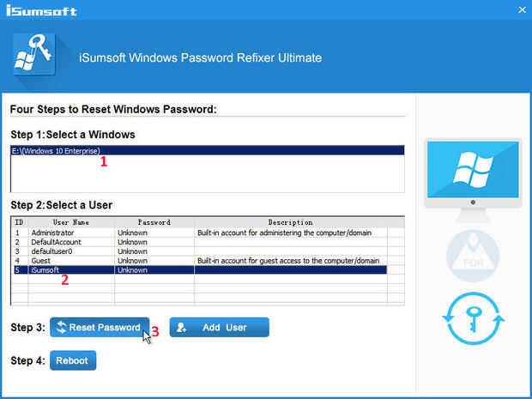This screenshot has width=532, height=399.
Task: Click Guest's built-in account description
Action: [x=288, y=261]
